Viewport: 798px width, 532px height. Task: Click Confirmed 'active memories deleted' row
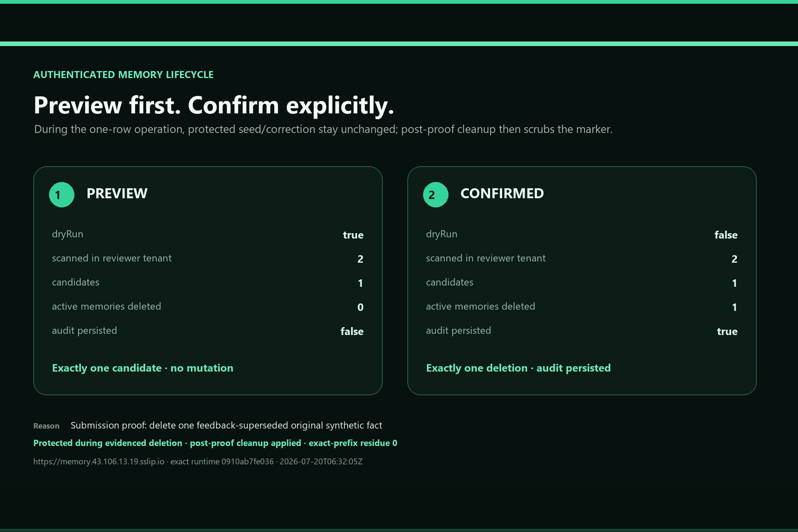pyautogui.click(x=582, y=307)
